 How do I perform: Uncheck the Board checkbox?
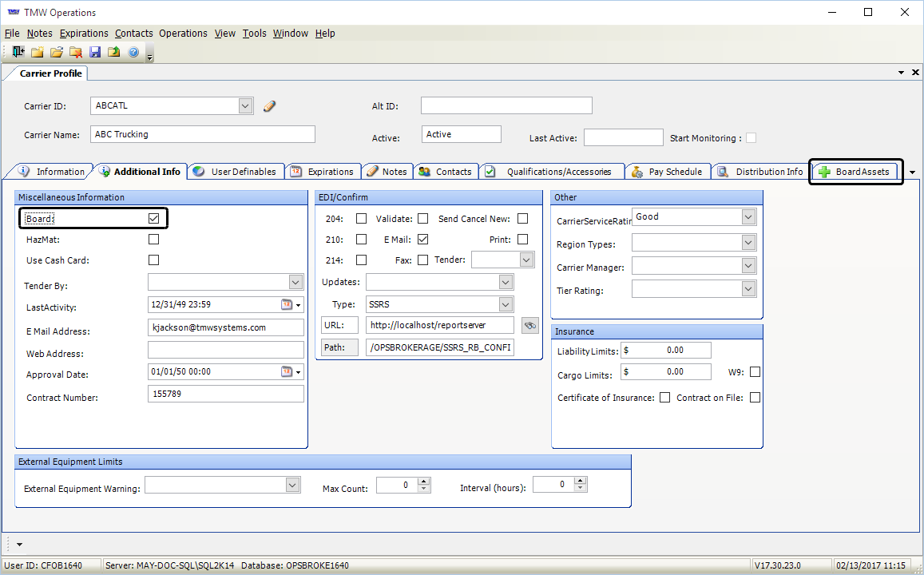(153, 217)
